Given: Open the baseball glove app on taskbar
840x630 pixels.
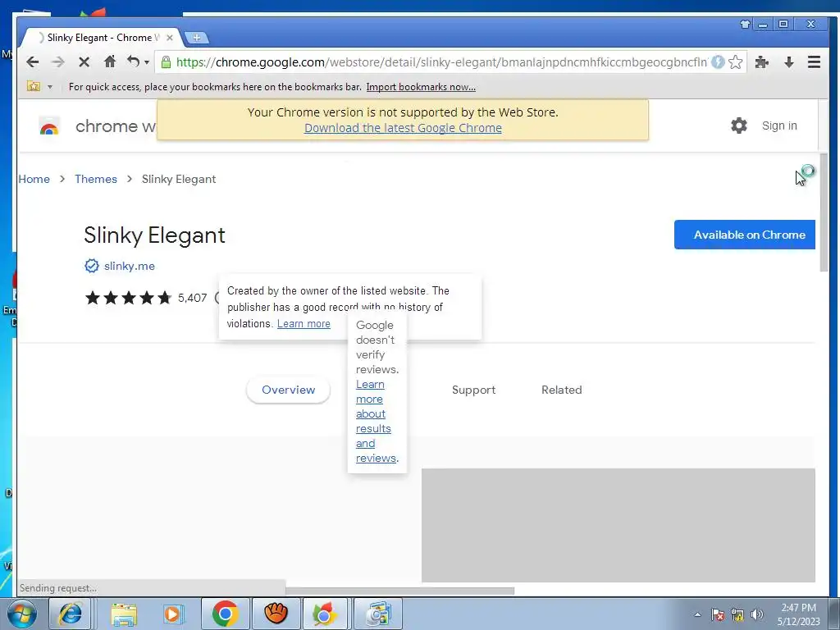Looking at the screenshot, I should click(x=276, y=614).
